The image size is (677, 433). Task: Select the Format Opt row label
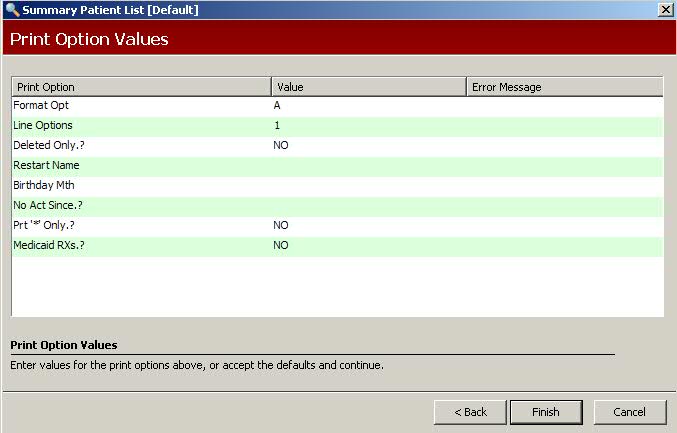(x=41, y=105)
